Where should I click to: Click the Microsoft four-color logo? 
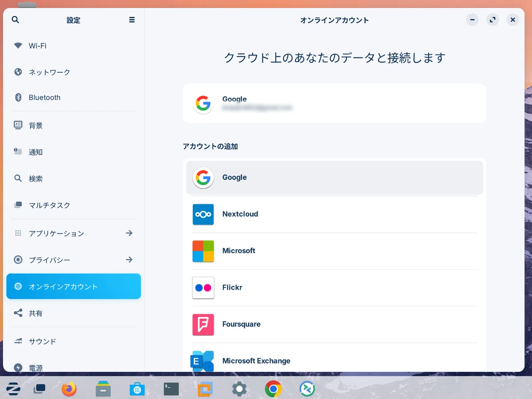coord(203,251)
